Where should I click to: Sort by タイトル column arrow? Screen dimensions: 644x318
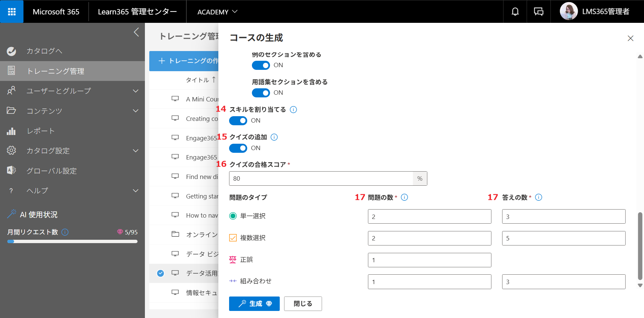(214, 80)
